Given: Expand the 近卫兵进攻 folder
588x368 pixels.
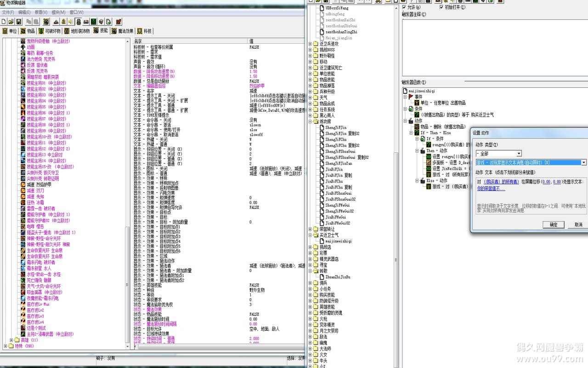Looking at the screenshot, I should click(310, 44).
